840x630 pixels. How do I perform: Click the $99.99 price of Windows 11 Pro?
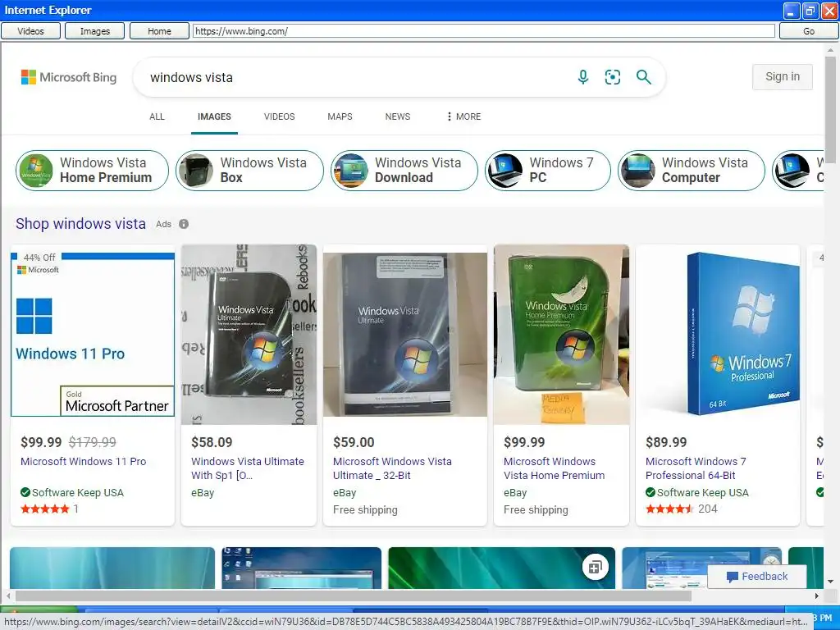click(x=41, y=442)
